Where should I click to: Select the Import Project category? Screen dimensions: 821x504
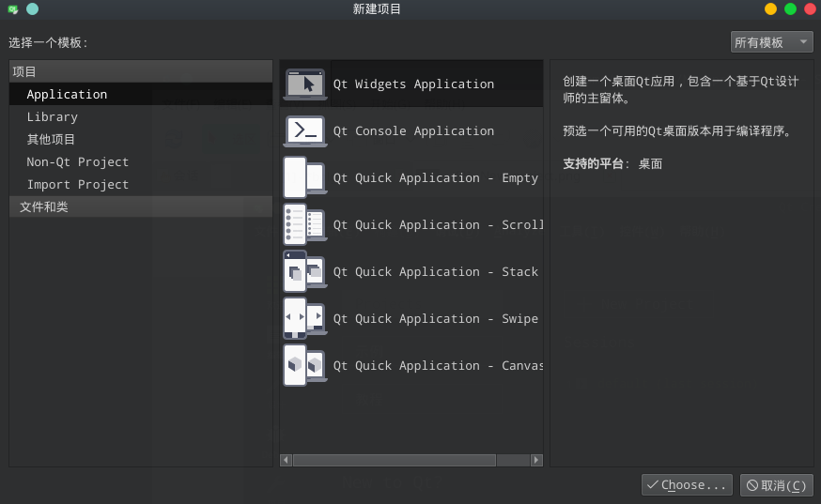77,185
